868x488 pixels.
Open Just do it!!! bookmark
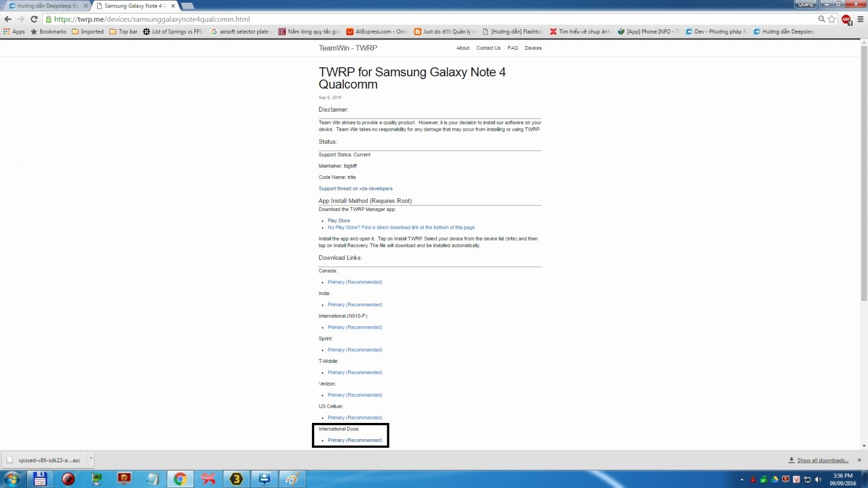[x=445, y=31]
